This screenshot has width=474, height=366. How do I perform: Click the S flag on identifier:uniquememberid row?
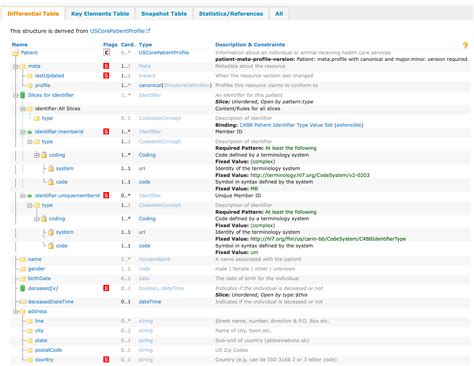point(106,195)
